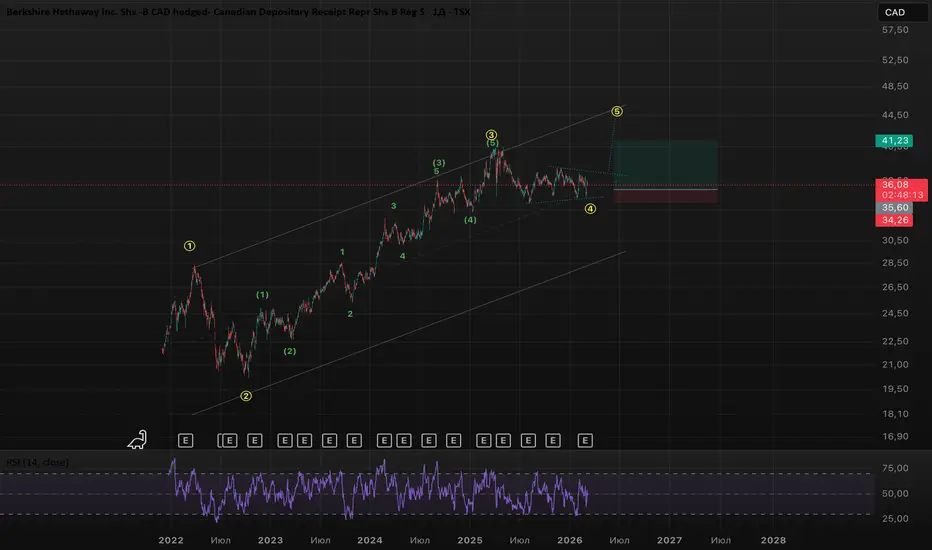
Task: Click the 57,50 value on the price scale
Action: tap(895, 30)
